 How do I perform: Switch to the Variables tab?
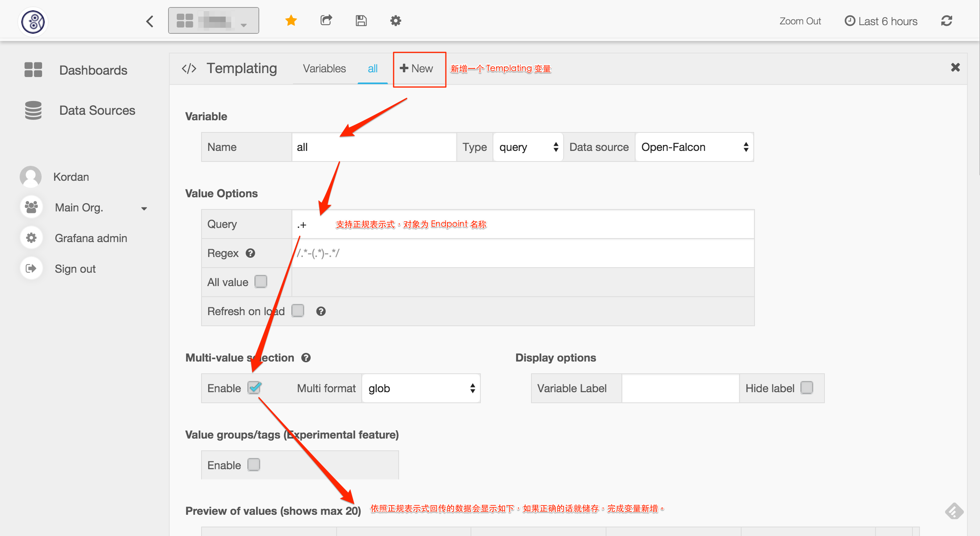point(324,69)
